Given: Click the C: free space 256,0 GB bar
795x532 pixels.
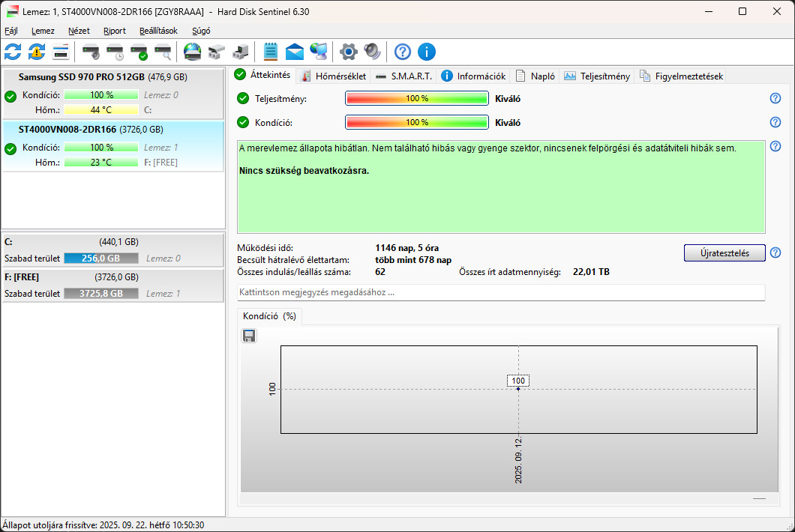Looking at the screenshot, I should tap(101, 259).
